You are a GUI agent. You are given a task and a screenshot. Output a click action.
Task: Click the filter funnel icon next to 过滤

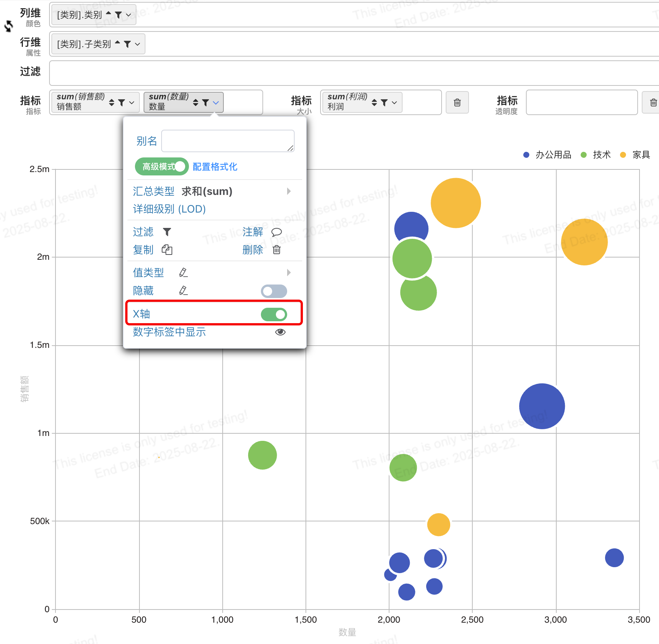tap(167, 232)
